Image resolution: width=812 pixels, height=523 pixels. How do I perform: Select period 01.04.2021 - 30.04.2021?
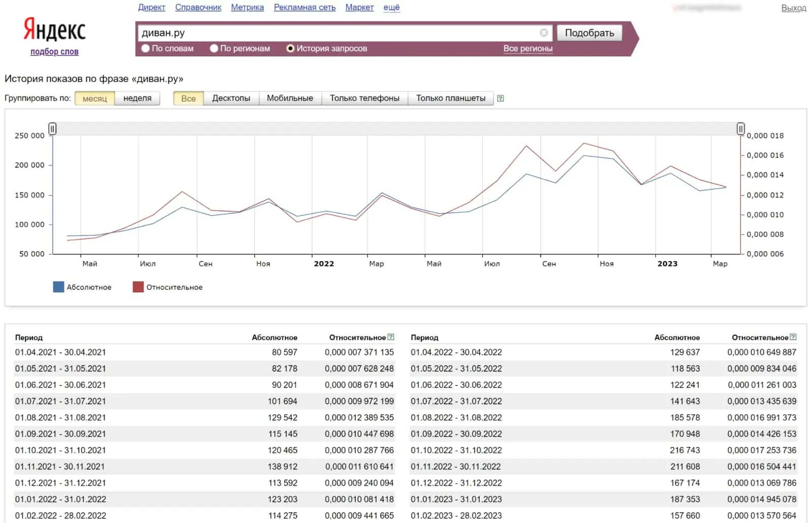click(60, 352)
